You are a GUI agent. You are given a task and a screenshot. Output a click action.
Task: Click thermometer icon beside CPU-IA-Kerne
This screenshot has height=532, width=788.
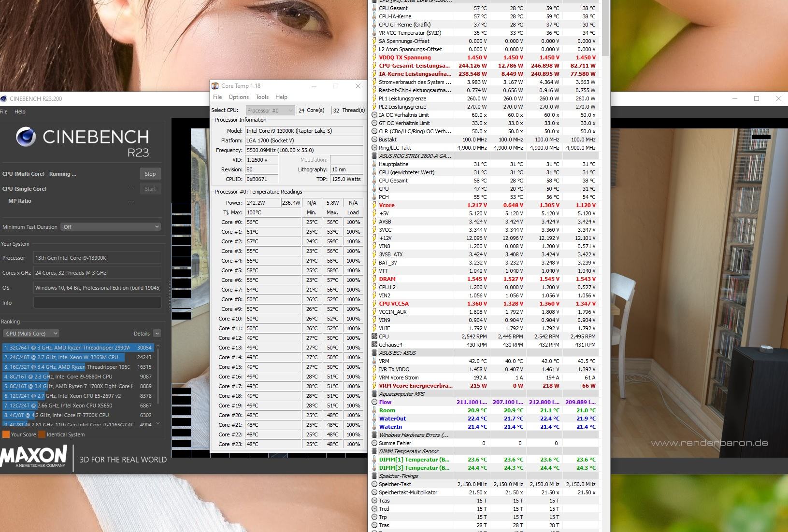374,16
